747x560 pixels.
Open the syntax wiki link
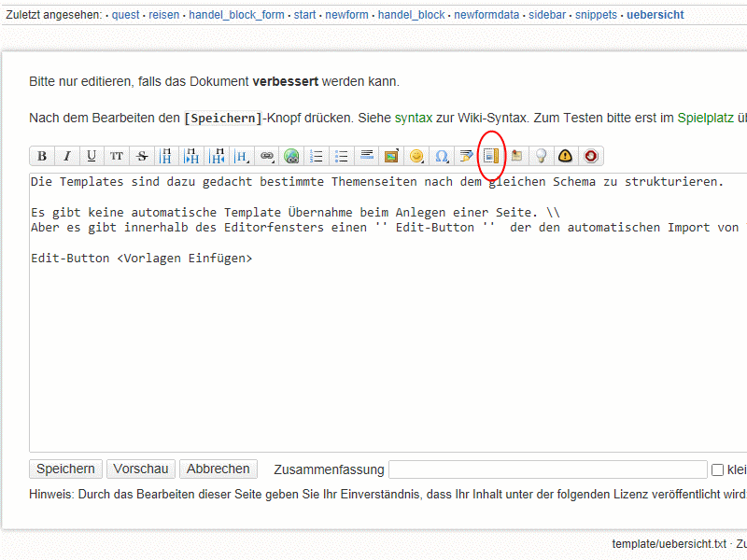point(413,118)
